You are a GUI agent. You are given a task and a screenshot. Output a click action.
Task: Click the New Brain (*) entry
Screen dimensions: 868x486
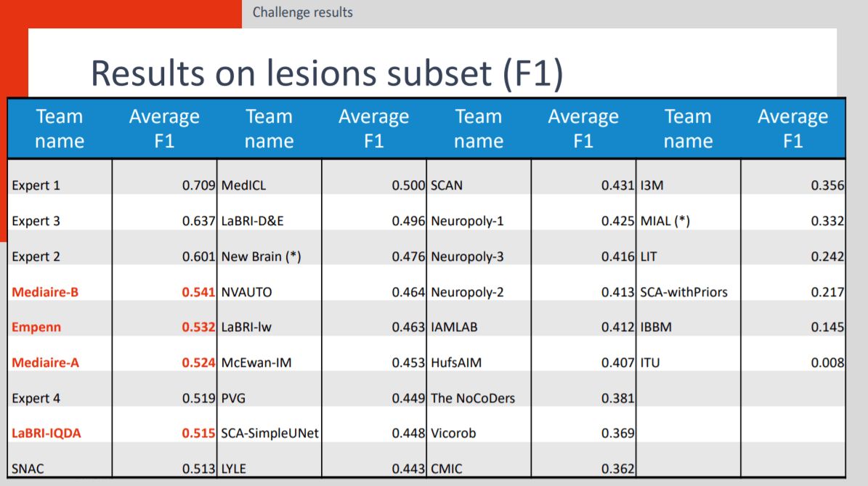coord(261,256)
